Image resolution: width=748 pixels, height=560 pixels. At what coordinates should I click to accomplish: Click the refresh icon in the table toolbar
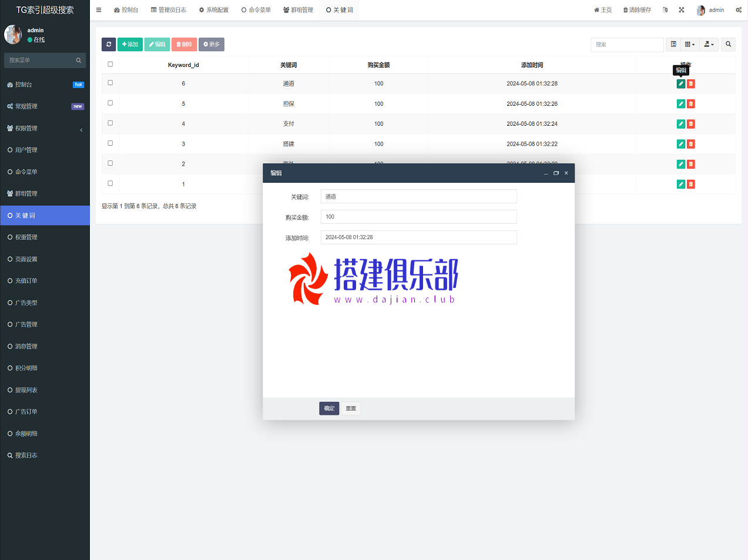(x=109, y=44)
